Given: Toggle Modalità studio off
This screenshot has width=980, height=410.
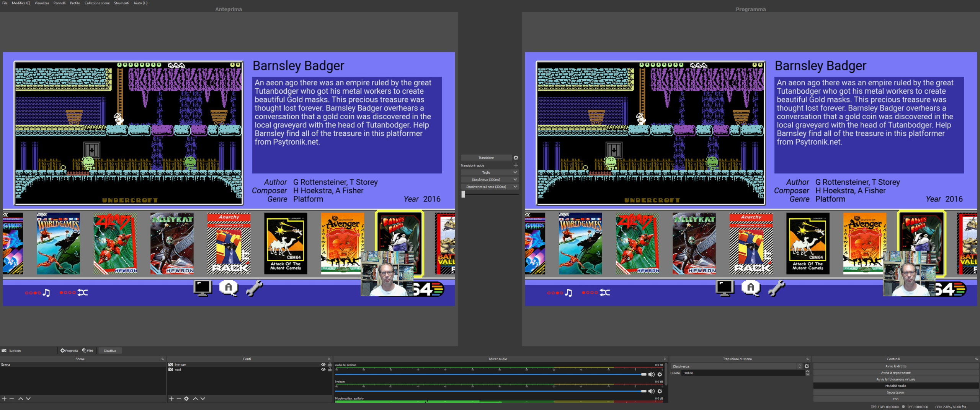Looking at the screenshot, I should [x=895, y=386].
